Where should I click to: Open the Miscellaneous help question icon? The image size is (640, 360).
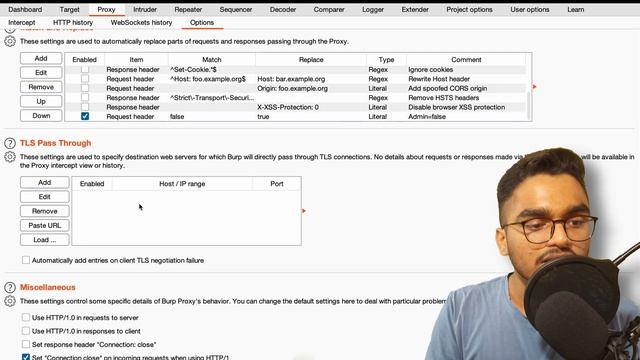10,287
